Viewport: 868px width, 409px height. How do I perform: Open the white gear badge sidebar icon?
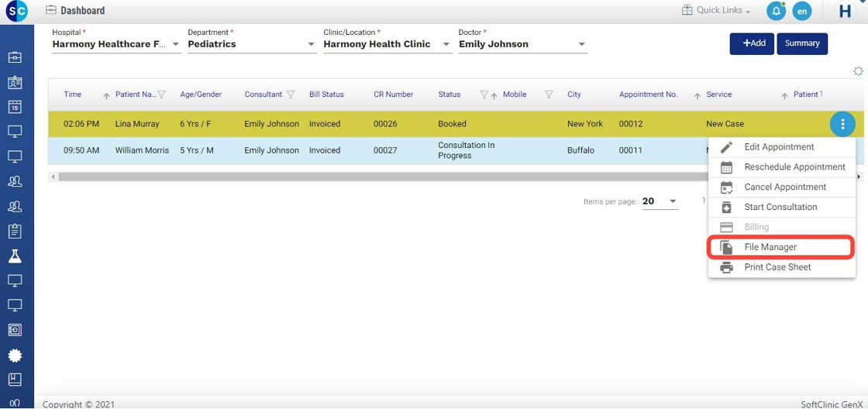(x=15, y=356)
